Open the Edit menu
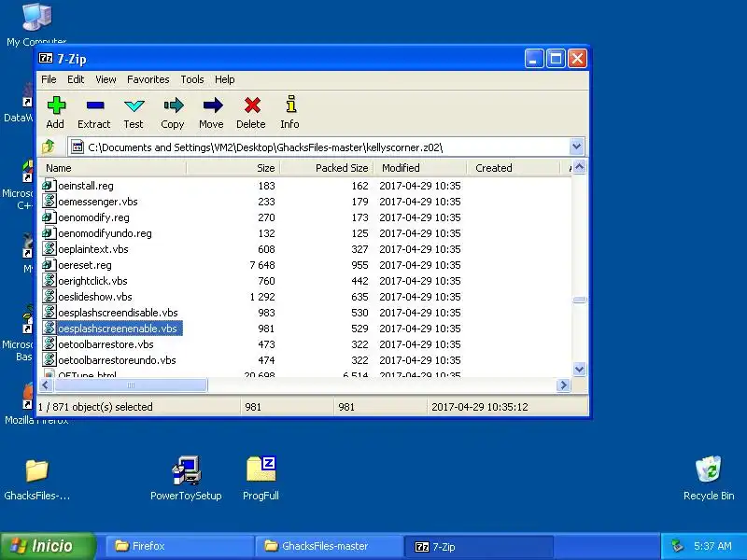This screenshot has width=747, height=560. pos(76,79)
